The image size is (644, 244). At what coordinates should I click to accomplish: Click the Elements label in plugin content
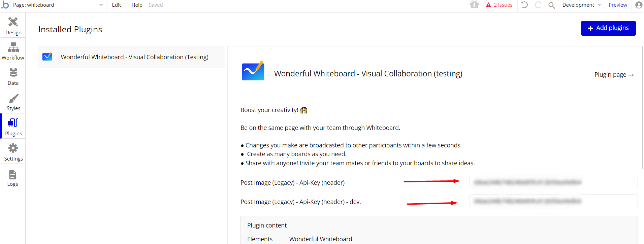[x=260, y=239]
